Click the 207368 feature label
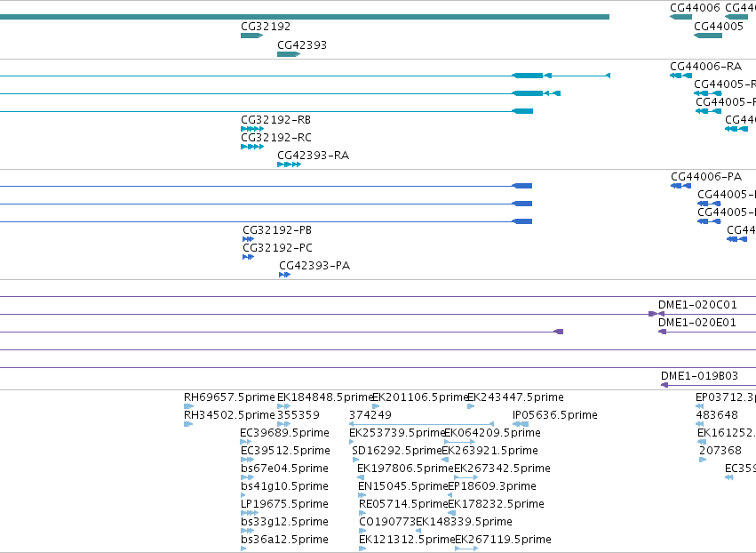The image size is (756, 553). point(720,451)
